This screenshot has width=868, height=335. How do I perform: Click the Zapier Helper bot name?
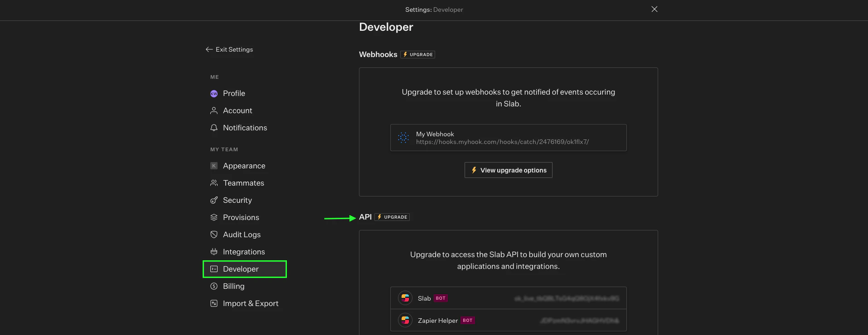pos(438,321)
